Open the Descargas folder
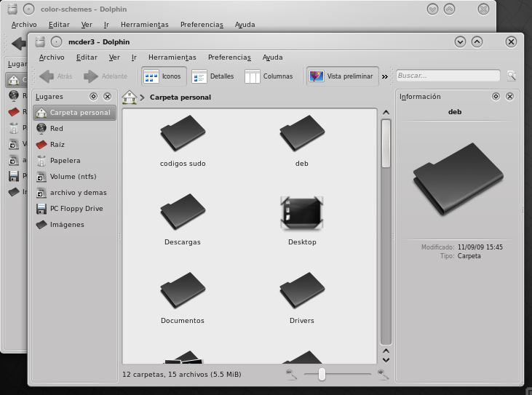This screenshot has width=532, height=395. 183,220
